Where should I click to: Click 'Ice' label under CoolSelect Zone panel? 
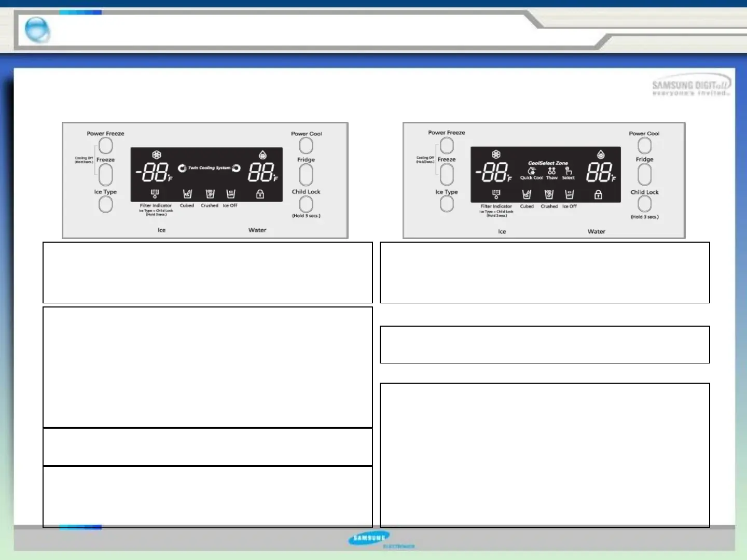(x=502, y=232)
